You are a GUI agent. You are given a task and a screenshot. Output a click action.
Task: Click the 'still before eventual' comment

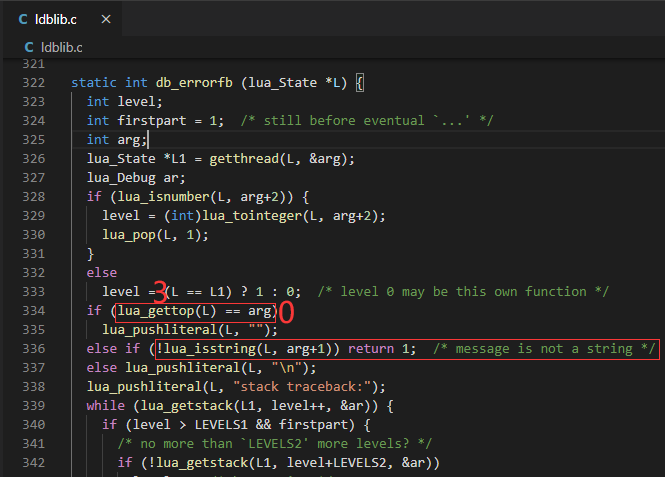367,121
